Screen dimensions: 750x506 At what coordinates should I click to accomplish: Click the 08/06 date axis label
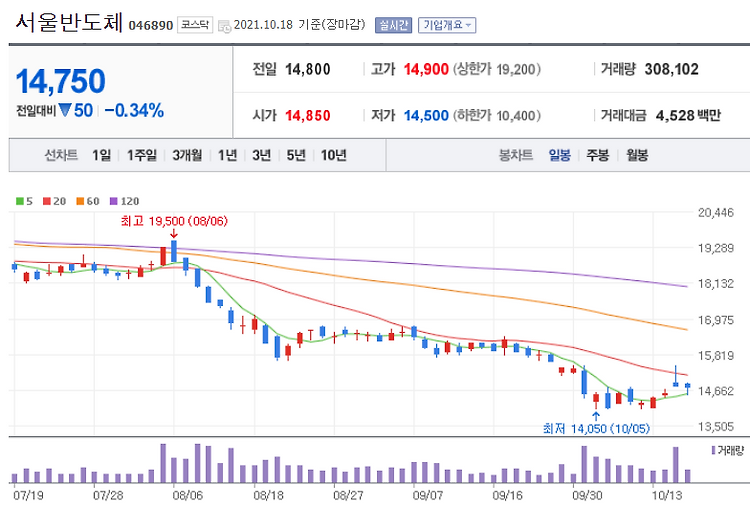[x=188, y=495]
